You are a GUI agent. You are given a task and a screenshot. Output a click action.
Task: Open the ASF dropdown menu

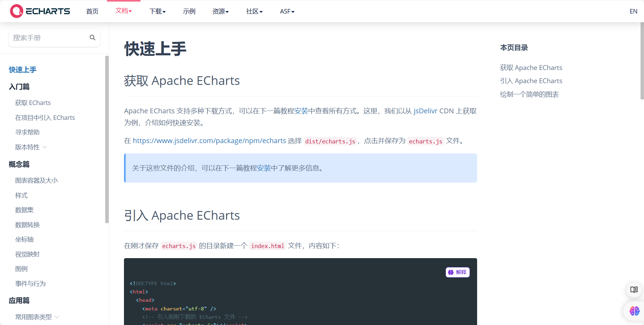tap(287, 11)
